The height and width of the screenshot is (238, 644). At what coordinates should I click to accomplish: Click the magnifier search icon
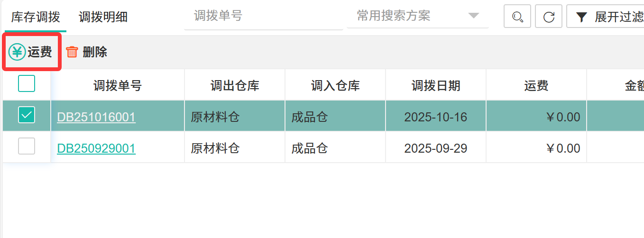pyautogui.click(x=517, y=17)
